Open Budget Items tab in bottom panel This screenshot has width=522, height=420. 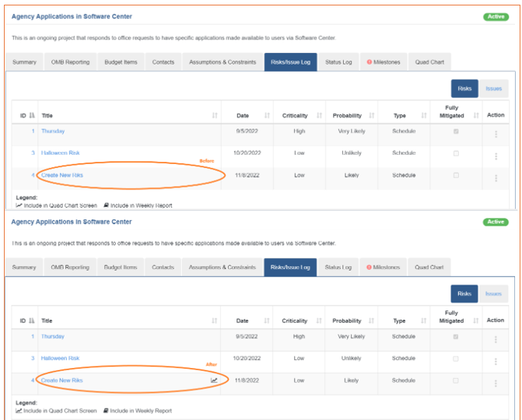[x=121, y=268]
